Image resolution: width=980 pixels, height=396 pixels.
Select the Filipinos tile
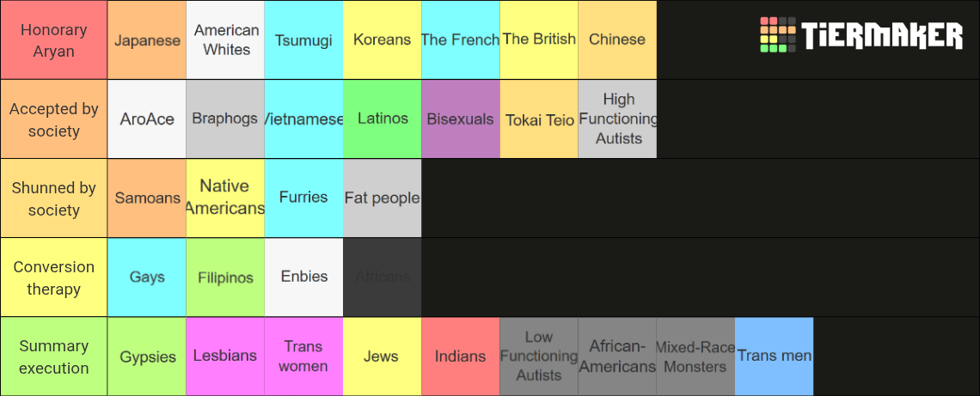click(x=225, y=277)
